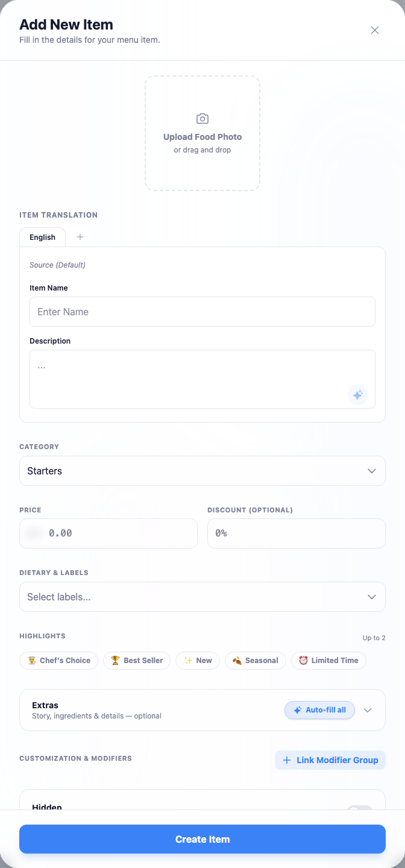Viewport: 405px width, 868px height.
Task: Click the sparkle icon in Auto-fill all
Action: (297, 710)
